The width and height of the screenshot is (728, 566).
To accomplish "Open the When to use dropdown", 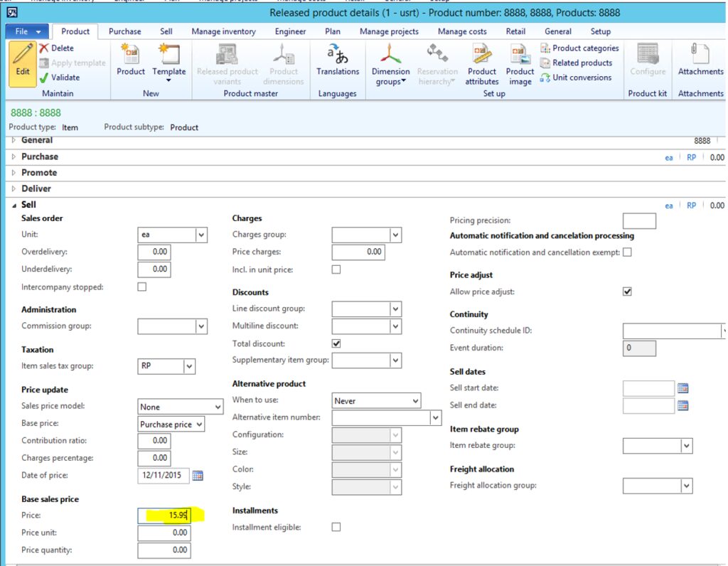I will click(415, 401).
